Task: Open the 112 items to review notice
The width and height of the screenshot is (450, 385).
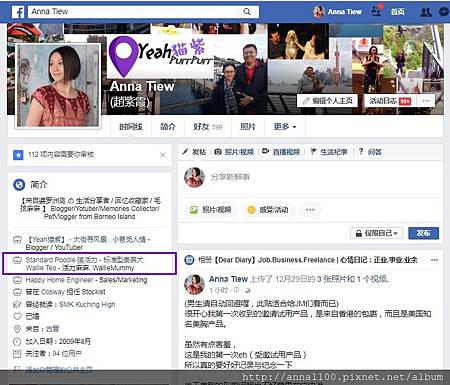Action: [61, 155]
